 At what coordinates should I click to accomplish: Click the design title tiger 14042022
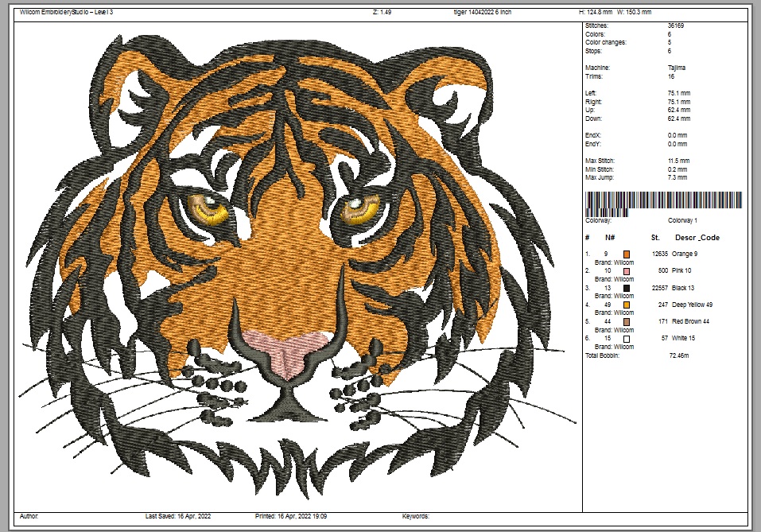coord(477,12)
